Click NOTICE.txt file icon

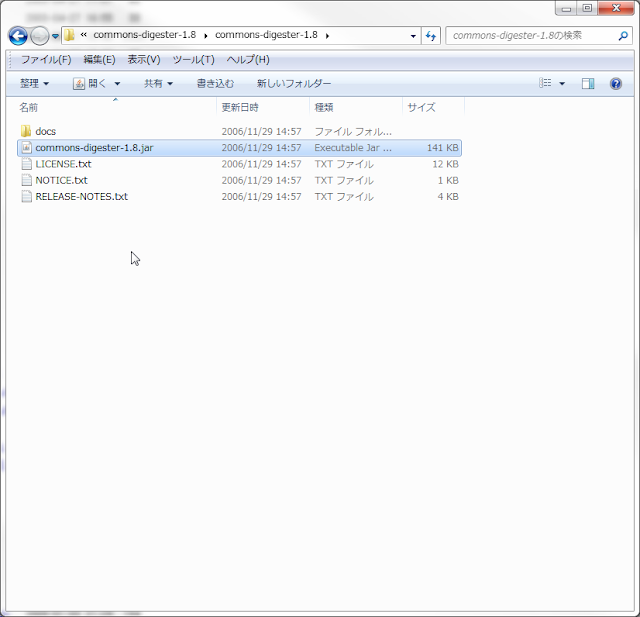[x=27, y=180]
